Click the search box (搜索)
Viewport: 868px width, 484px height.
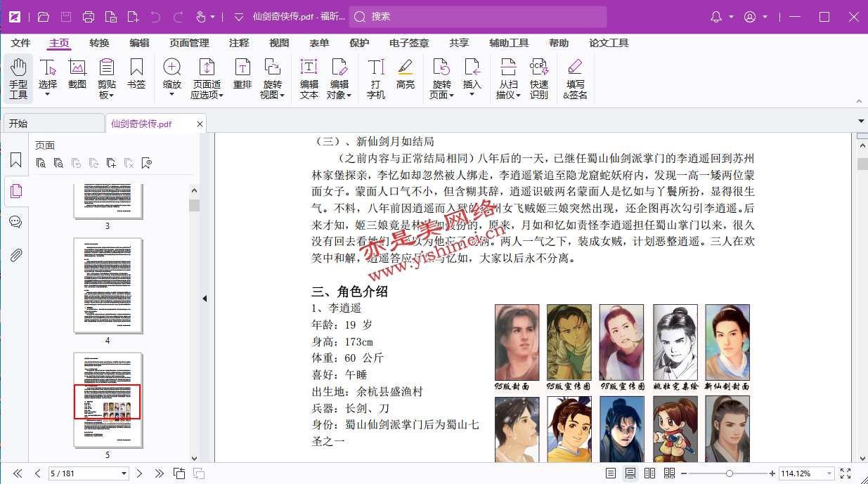tap(478, 17)
